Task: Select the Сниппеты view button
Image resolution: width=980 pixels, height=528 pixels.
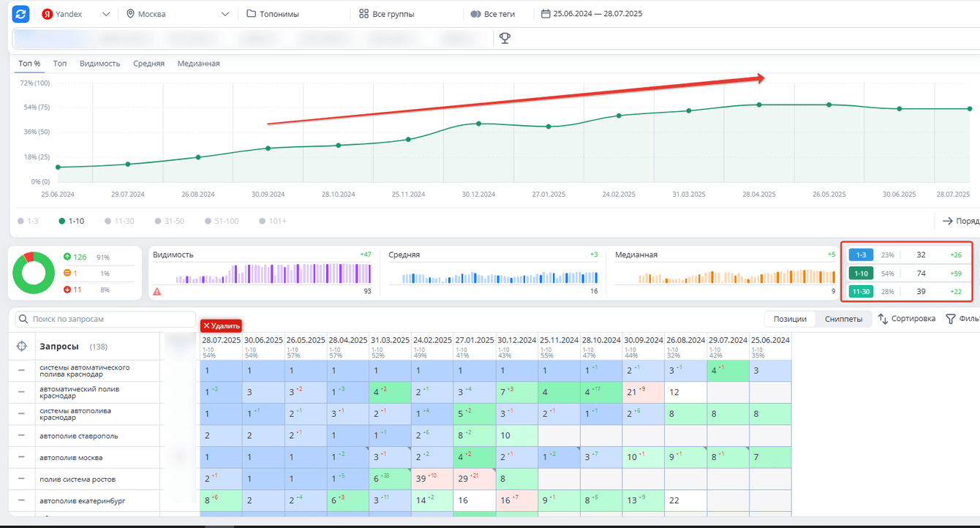Action: [x=843, y=319]
